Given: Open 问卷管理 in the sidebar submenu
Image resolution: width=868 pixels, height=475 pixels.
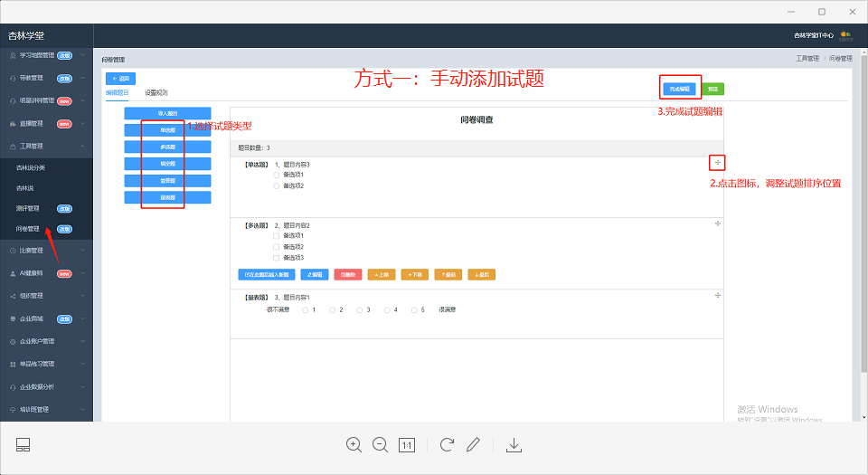Looking at the screenshot, I should pos(28,229).
